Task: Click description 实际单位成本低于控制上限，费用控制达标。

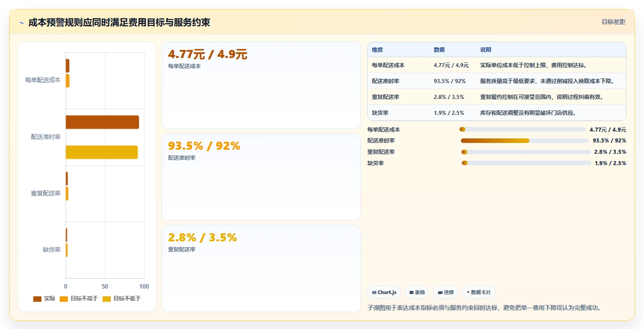Action: pos(534,65)
